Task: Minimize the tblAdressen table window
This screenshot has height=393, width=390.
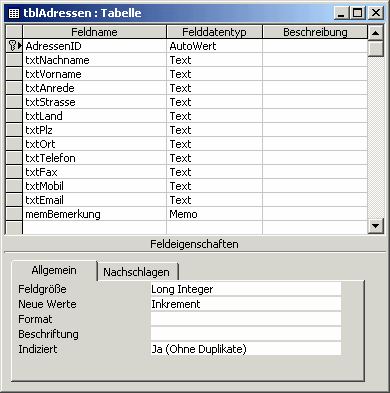Action: [x=342, y=13]
